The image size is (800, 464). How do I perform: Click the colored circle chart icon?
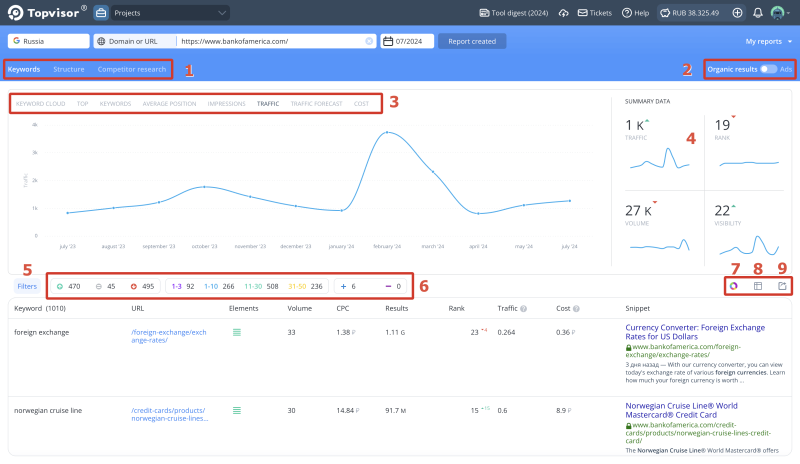pos(733,286)
